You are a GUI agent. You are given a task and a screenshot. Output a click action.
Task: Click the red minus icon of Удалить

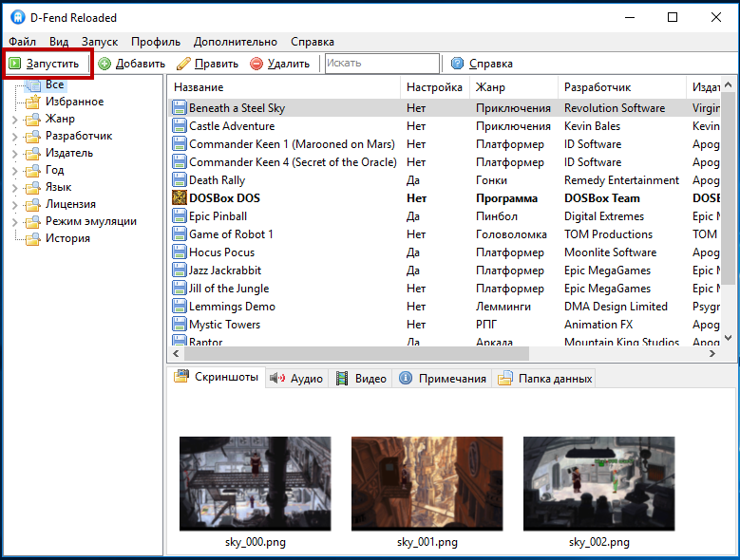point(256,64)
